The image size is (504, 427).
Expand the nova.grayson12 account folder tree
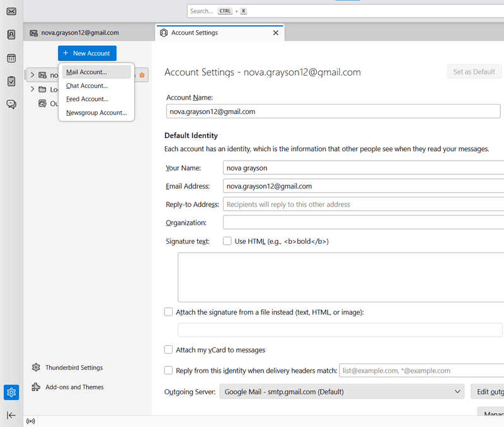[x=31, y=74]
